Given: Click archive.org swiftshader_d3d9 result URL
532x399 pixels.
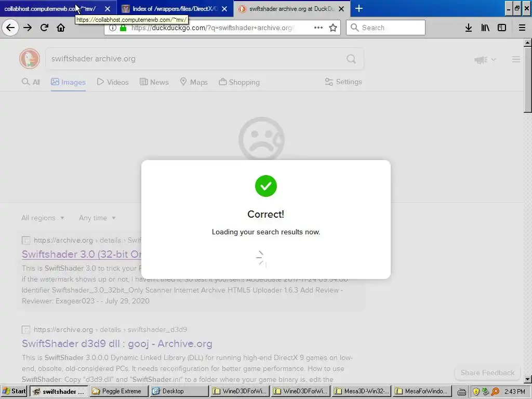Looking at the screenshot, I should coord(110,329).
